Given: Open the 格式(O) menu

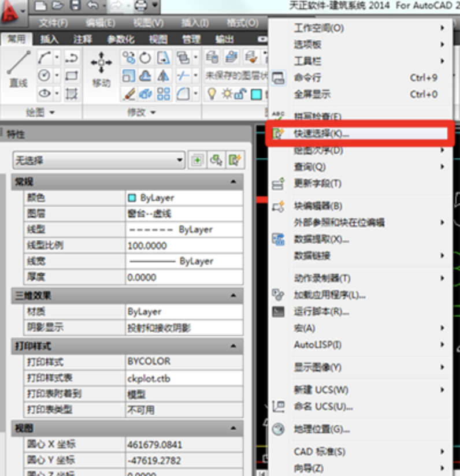Looking at the screenshot, I should pos(243,23).
